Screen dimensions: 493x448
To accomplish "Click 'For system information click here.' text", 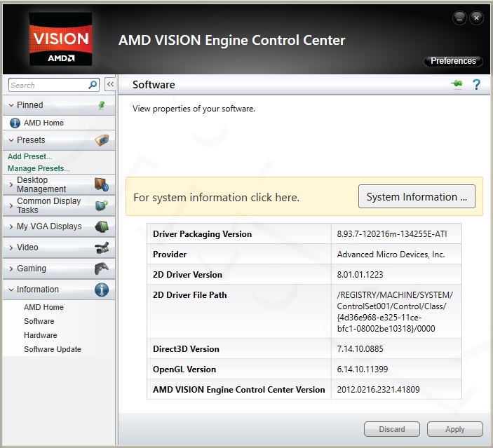I will [216, 198].
